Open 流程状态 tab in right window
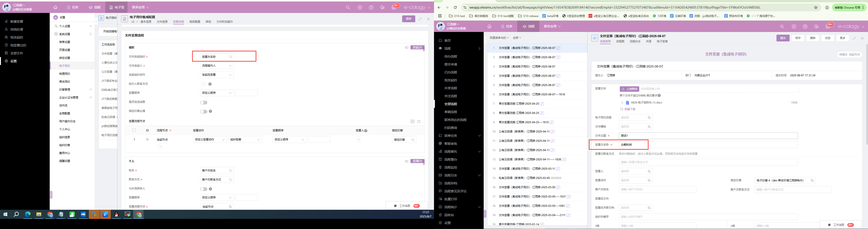This screenshot has width=868, height=229. click(635, 41)
